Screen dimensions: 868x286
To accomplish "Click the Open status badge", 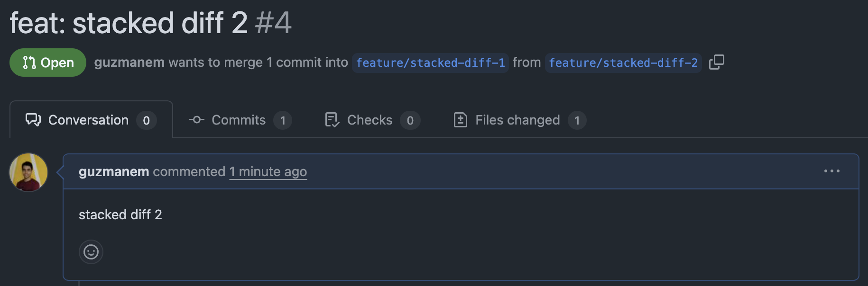I will pos(48,63).
